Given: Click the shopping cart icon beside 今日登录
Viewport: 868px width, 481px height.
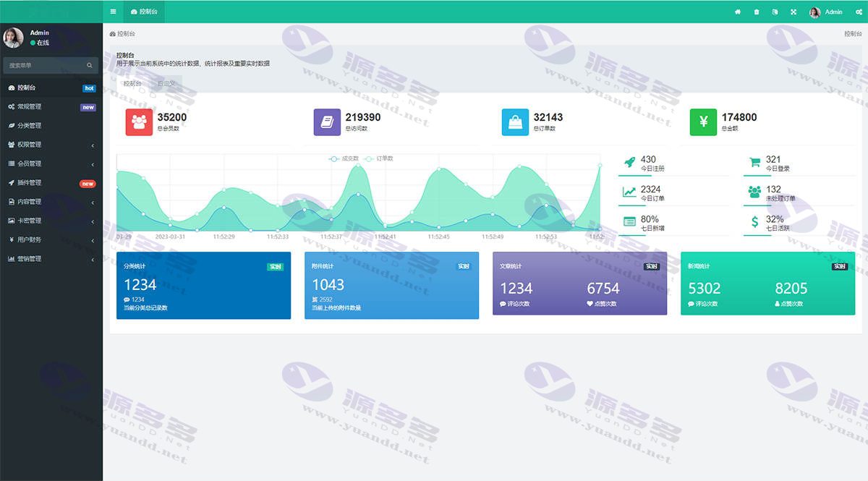Looking at the screenshot, I should [754, 162].
